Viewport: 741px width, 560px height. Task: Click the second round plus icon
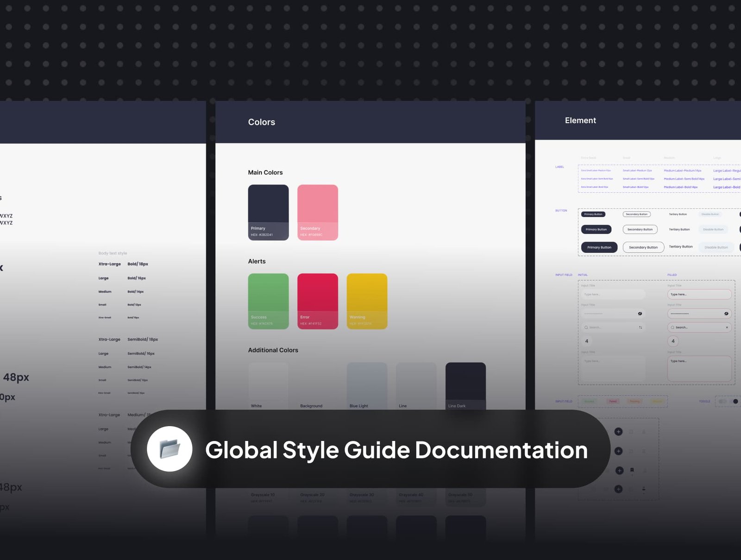pos(618,451)
